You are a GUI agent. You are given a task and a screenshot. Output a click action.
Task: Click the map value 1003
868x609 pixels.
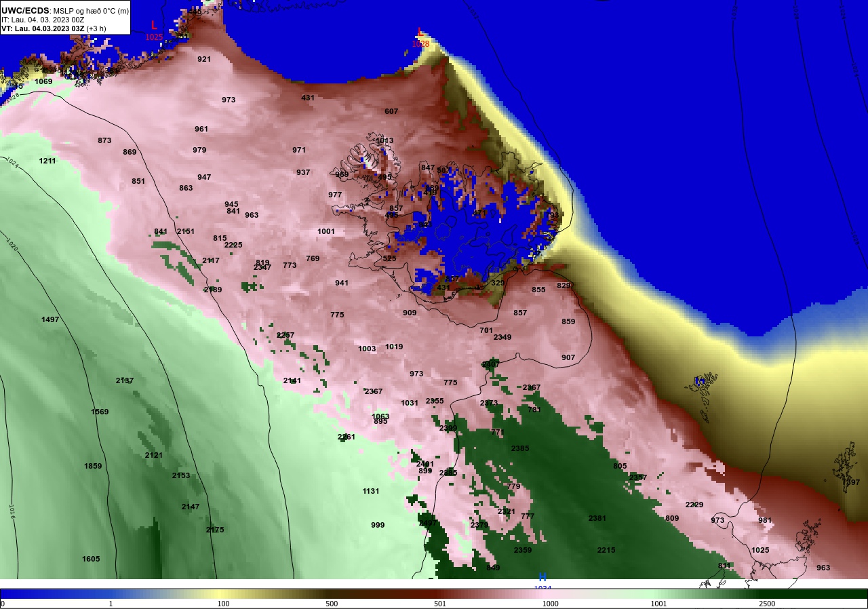367,349
